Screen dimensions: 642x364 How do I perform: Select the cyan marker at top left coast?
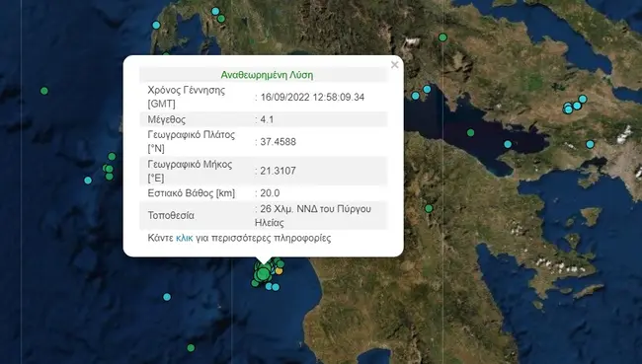(156, 25)
